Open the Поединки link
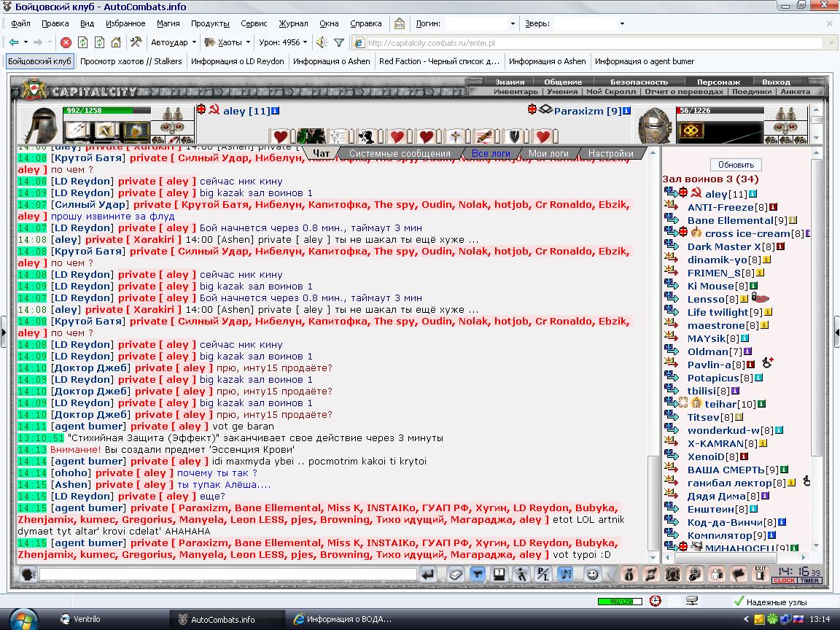Screen dimensions: 840x630 tap(752, 92)
